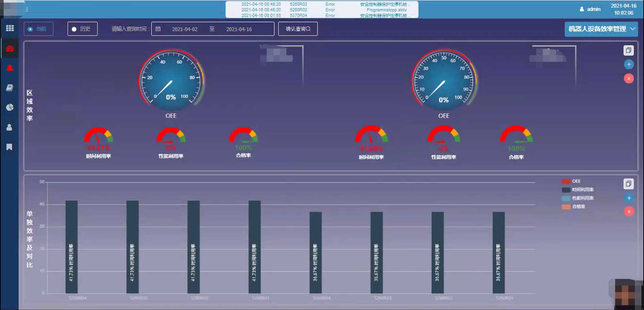Screen dimensions: 644x310
Task: Click the blue plus icon in 区域效率 panel
Action: (x=628, y=64)
